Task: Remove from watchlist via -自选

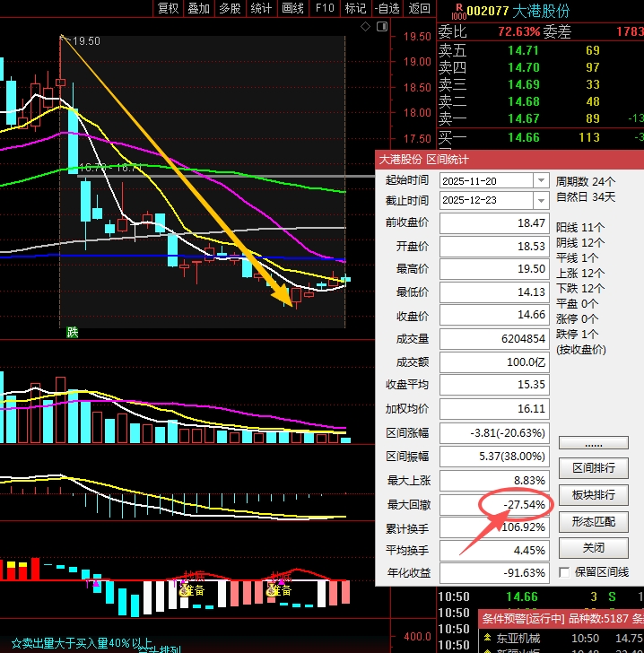Action: (387, 8)
